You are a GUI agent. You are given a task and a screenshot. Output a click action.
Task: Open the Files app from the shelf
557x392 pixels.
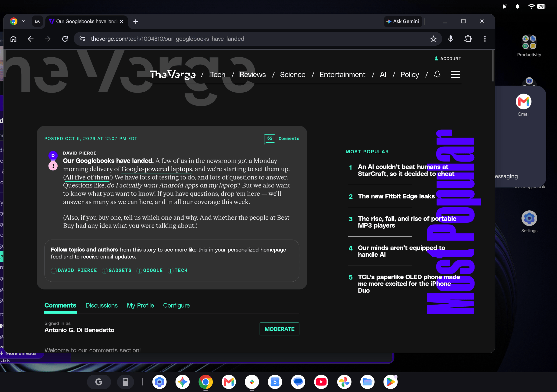(x=367, y=382)
